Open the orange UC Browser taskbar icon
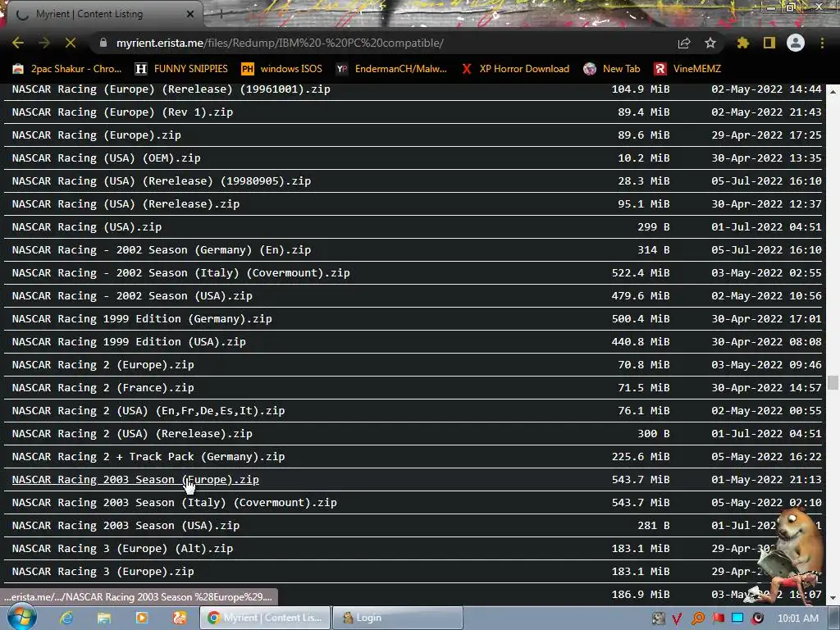 (180, 618)
